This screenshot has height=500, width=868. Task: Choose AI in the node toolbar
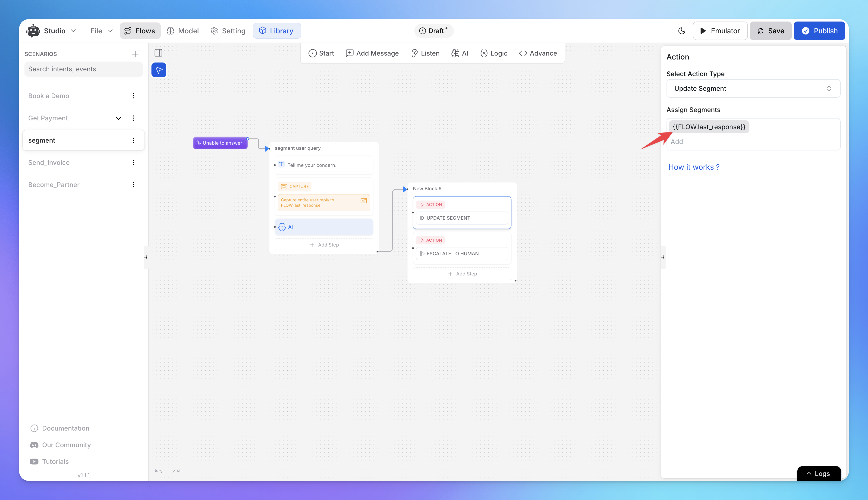(x=459, y=53)
